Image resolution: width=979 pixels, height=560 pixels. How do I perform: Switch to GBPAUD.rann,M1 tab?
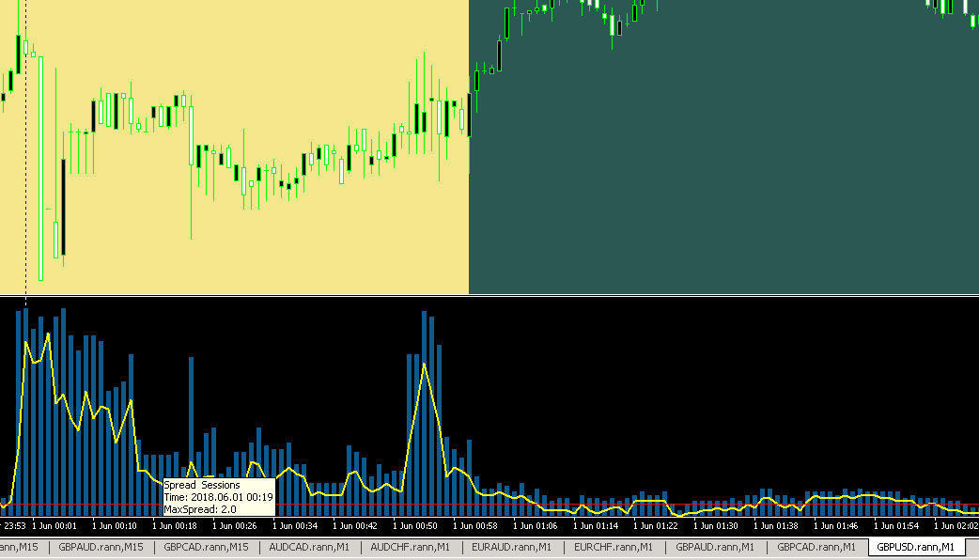point(715,547)
